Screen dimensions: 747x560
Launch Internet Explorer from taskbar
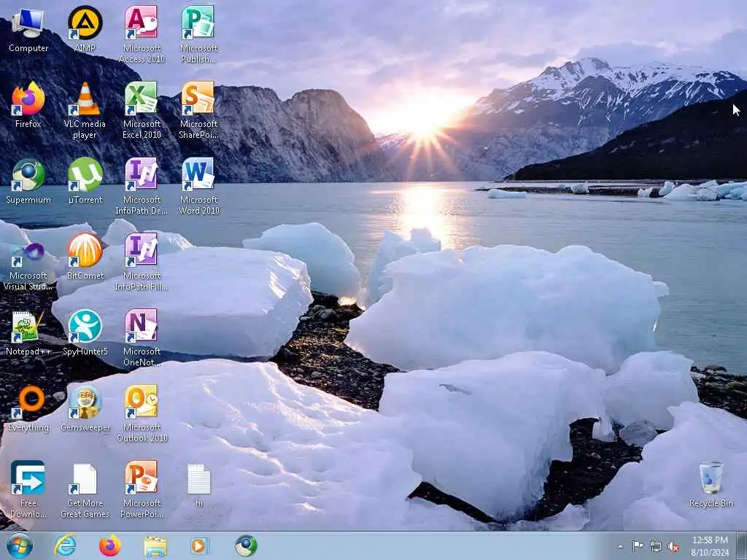click(65, 545)
